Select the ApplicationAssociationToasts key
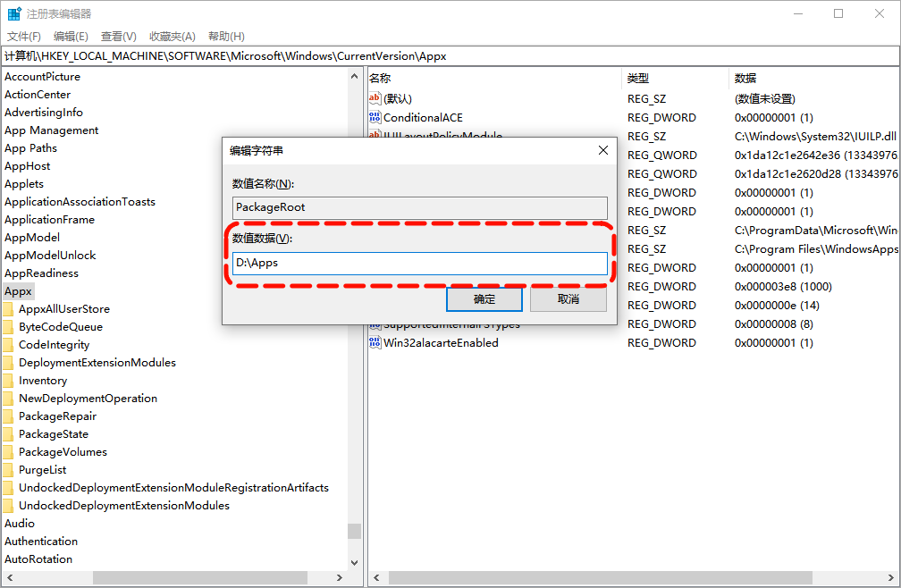Viewport: 901px width, 588px height. pyautogui.click(x=80, y=202)
